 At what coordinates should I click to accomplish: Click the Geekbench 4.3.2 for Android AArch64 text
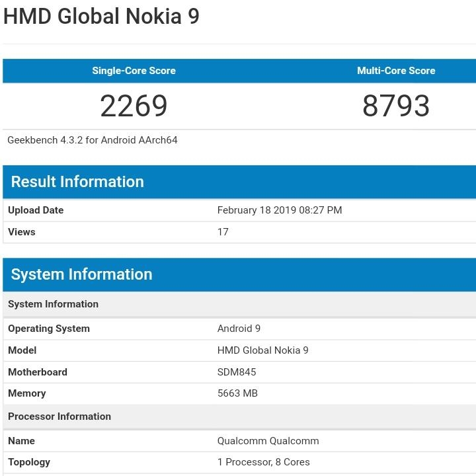[x=93, y=140]
